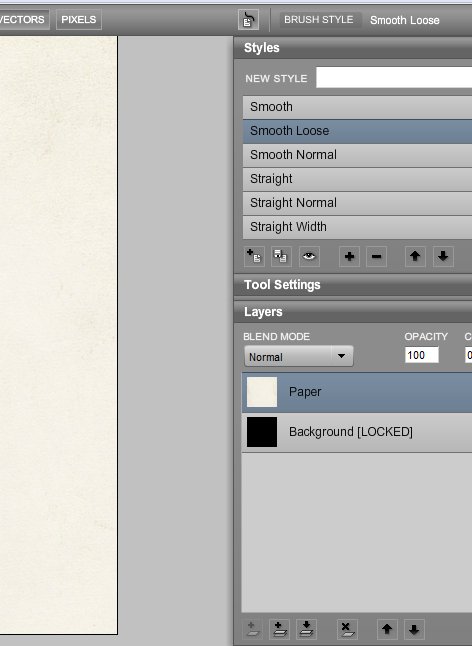This screenshot has height=646, width=472.
Task: Open the Normal blend mode dropdown
Action: tap(299, 356)
